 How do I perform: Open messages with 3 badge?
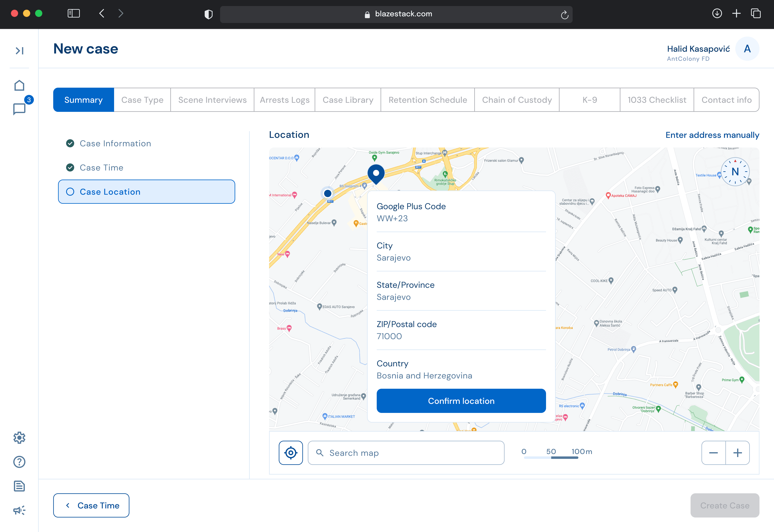19,109
